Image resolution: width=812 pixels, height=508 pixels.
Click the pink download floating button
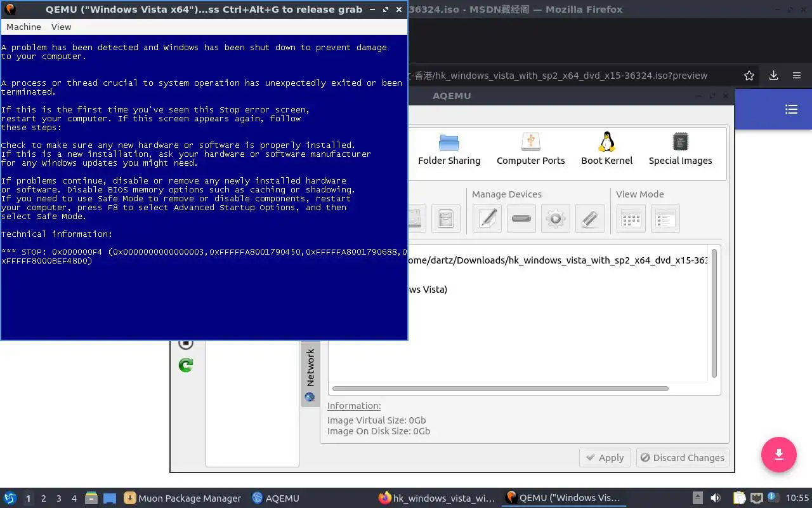779,455
